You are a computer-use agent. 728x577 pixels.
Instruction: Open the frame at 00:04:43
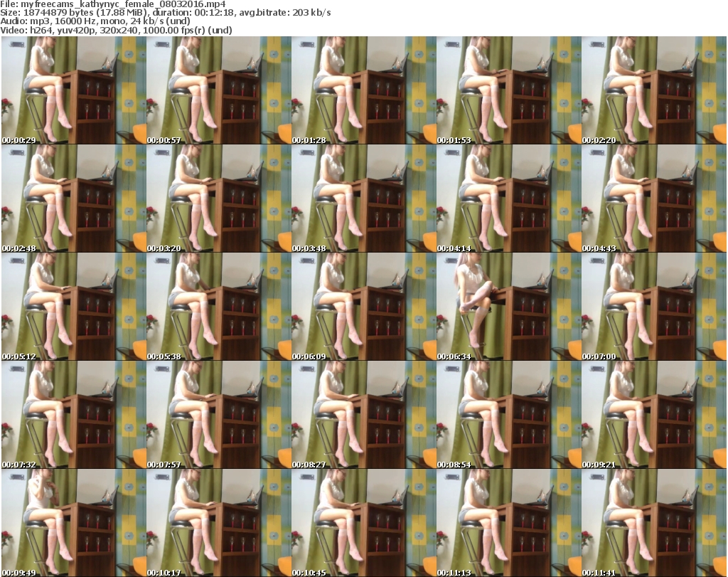point(653,198)
